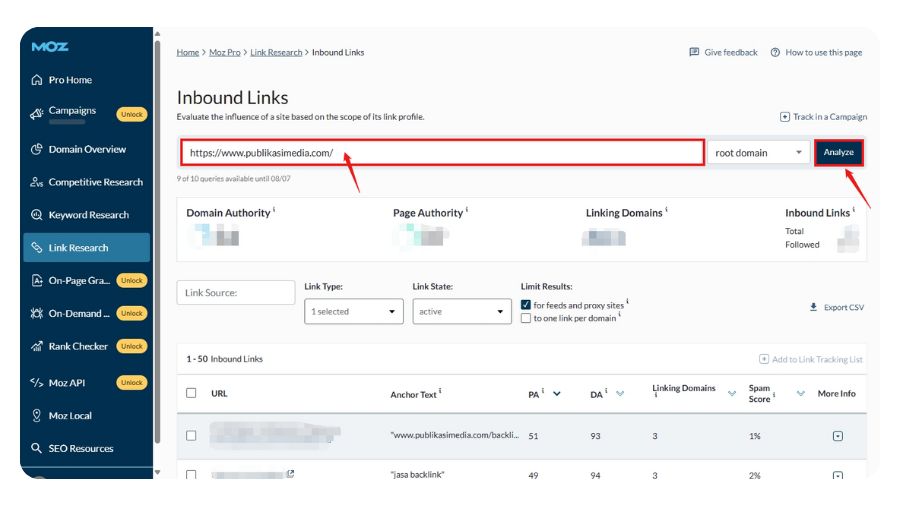900x506 pixels.
Task: Click the external link icon on second URL
Action: 290,473
